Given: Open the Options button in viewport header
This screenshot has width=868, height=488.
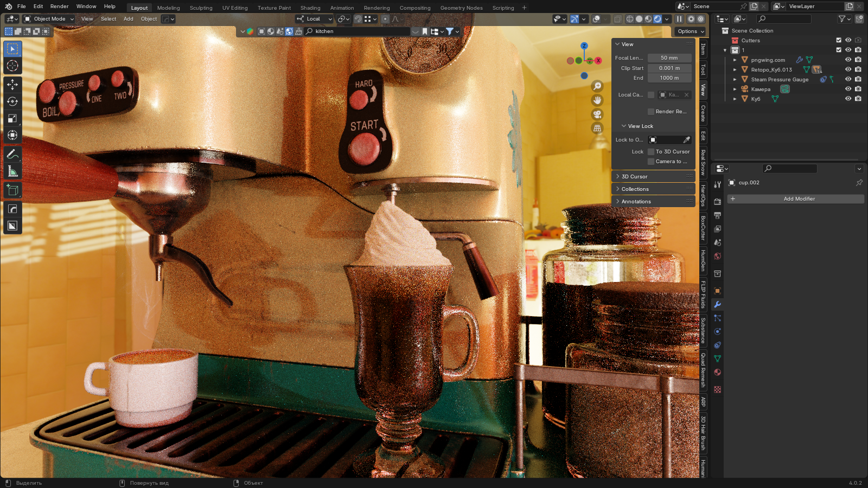Looking at the screenshot, I should 690,31.
